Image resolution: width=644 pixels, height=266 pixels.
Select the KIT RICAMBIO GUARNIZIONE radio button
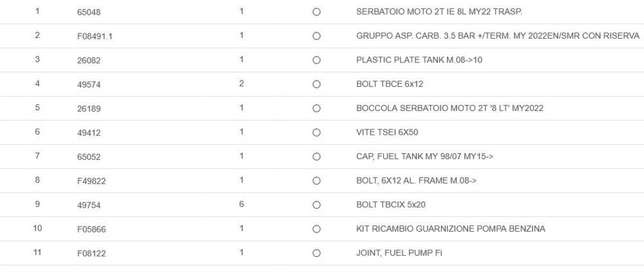316,229
